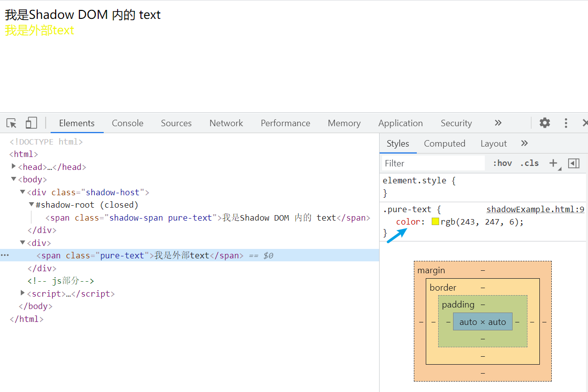Select the Layout sidebar tab
This screenshot has width=588, height=392.
tap(494, 144)
